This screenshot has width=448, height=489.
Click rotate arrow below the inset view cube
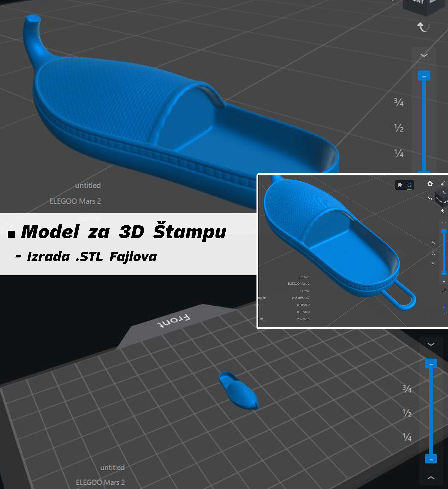click(x=443, y=211)
